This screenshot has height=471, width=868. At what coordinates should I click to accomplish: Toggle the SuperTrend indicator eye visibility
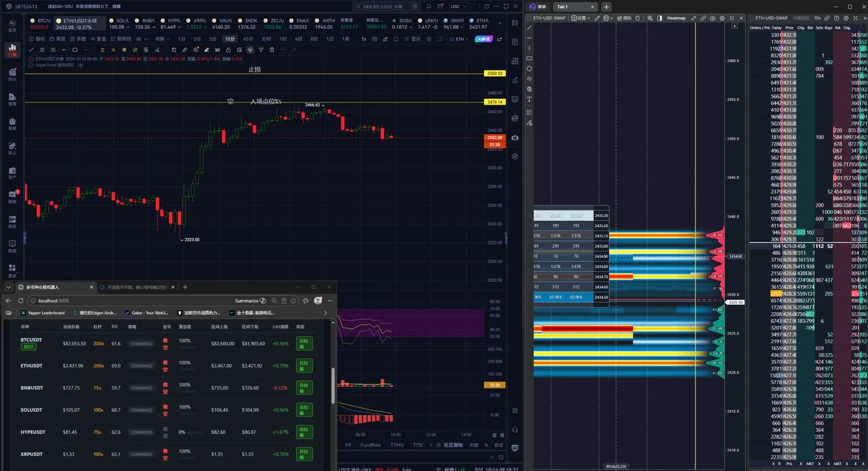tap(81, 65)
